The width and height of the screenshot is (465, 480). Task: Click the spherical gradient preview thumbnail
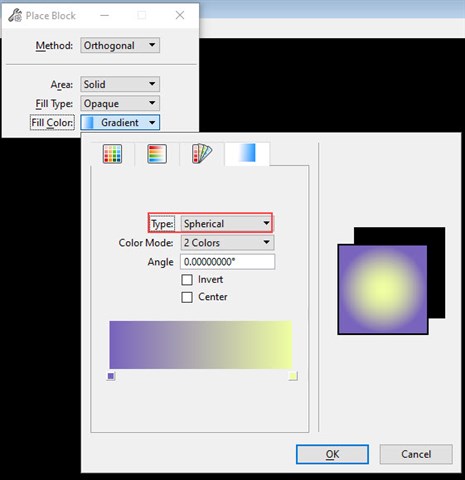pos(383,289)
